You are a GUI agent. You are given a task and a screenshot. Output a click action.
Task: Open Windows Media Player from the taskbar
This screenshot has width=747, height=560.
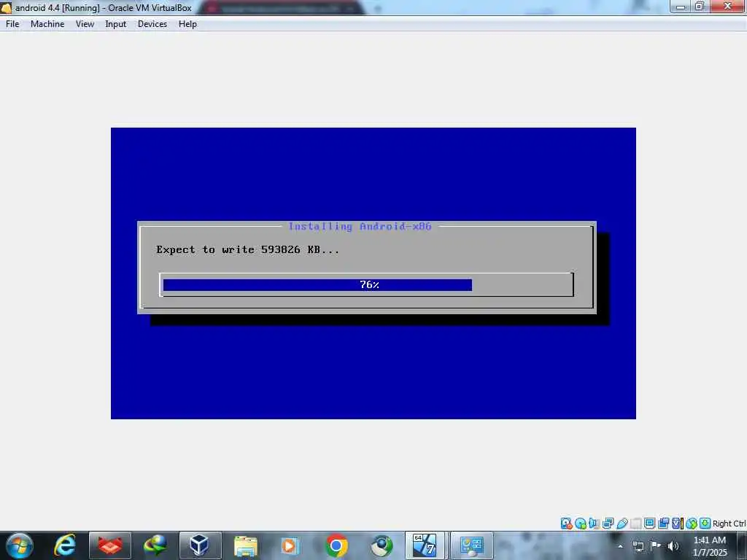290,545
